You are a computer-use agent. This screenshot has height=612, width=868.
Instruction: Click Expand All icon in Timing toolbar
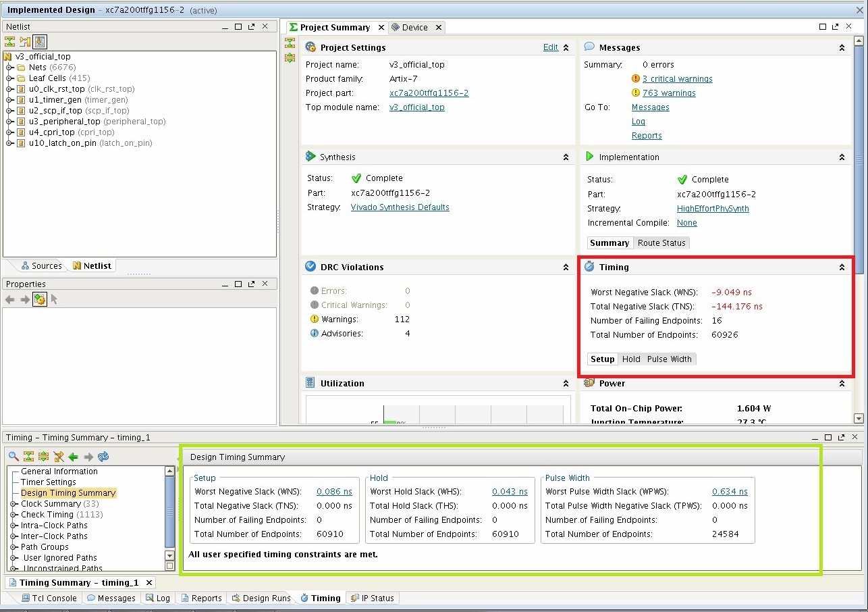click(43, 457)
